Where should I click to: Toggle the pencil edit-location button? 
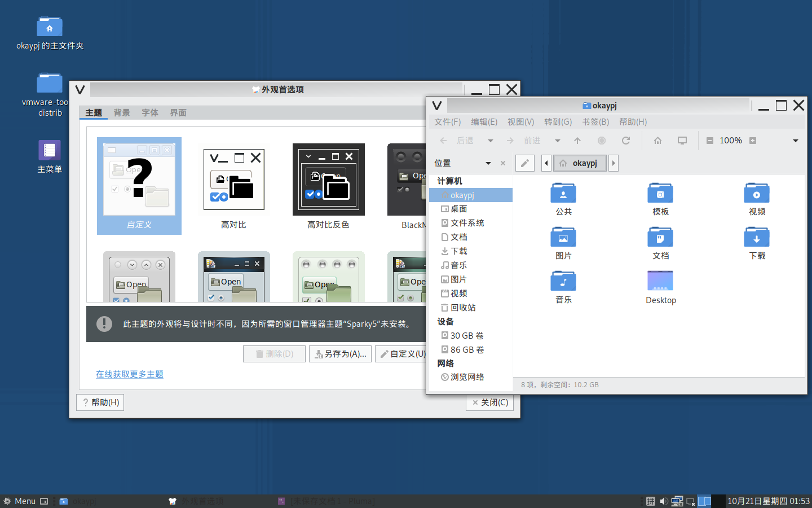524,163
